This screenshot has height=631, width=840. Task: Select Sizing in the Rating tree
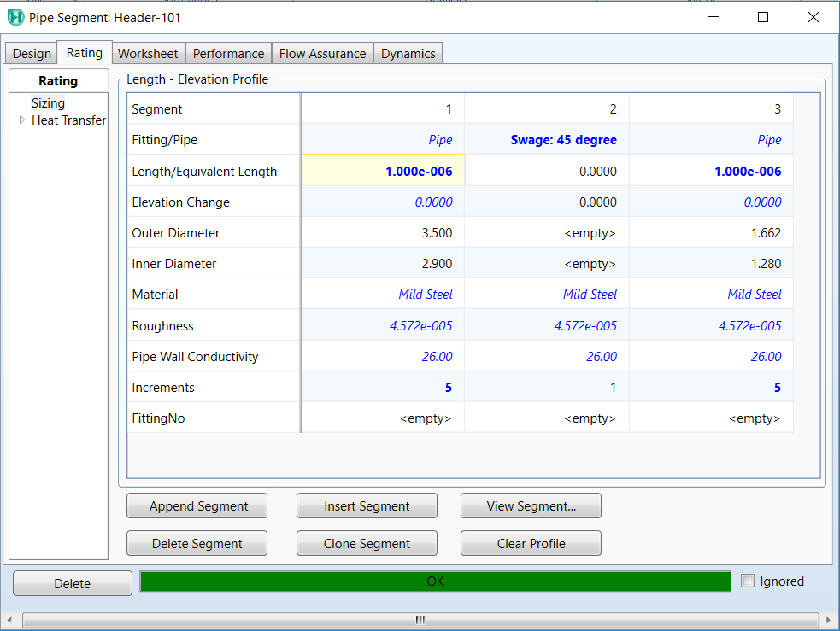point(48,102)
